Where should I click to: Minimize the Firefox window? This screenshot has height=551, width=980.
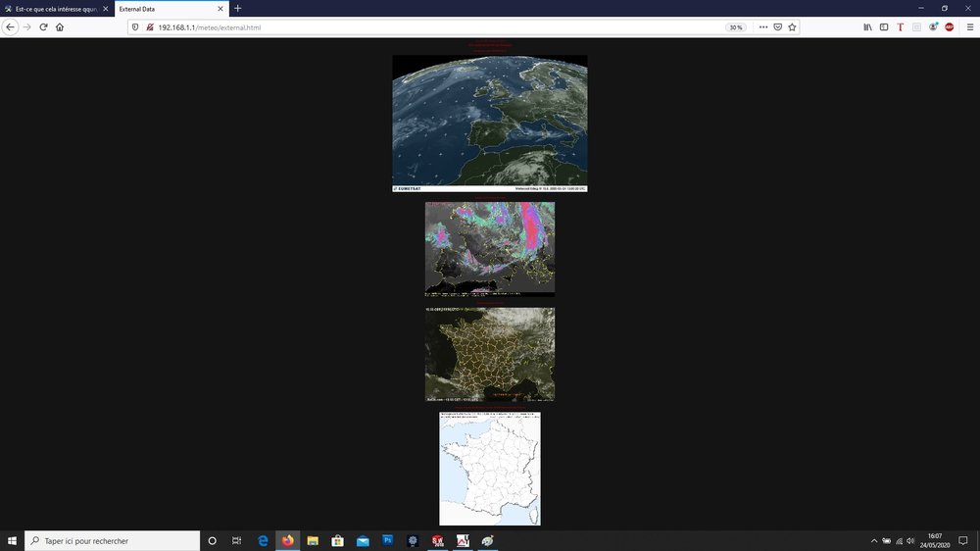(x=920, y=8)
